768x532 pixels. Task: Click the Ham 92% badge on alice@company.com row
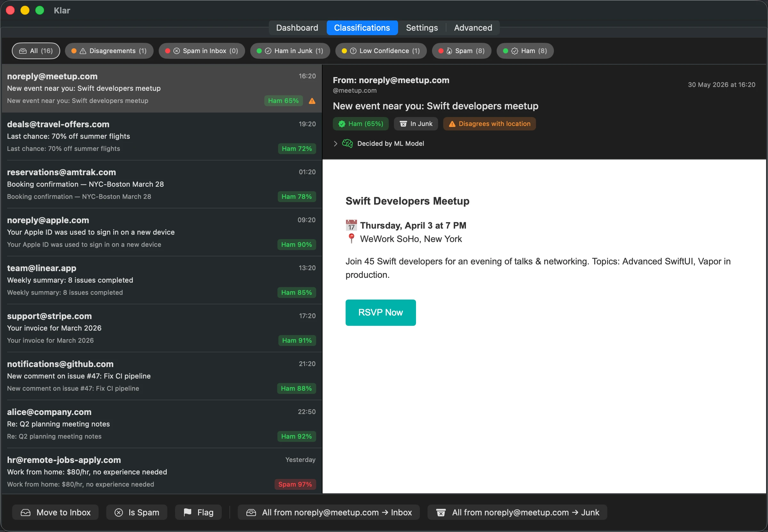tap(296, 436)
